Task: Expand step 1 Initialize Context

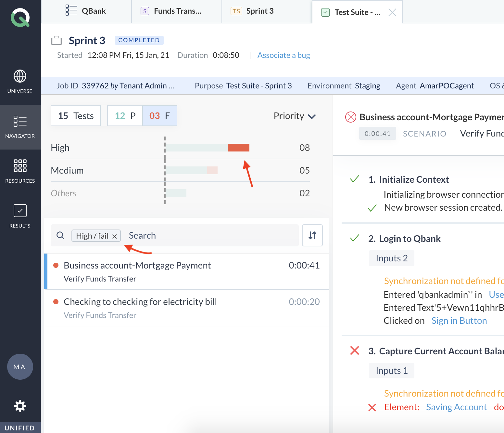Action: 409,179
